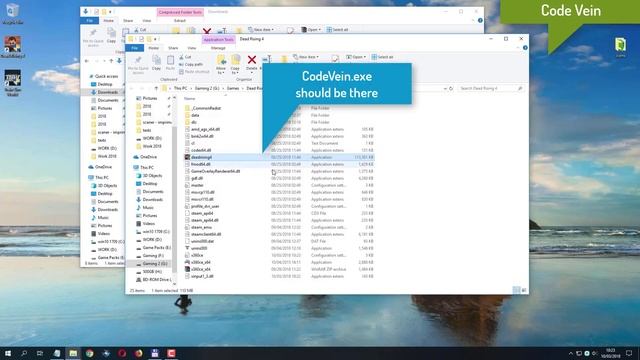Open the Manage tab under Application Tools

[218, 48]
